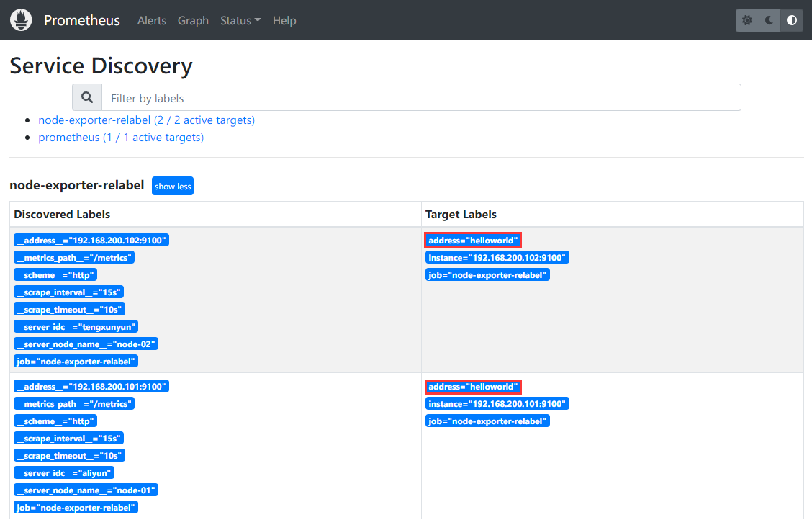Image resolution: width=812 pixels, height=525 pixels.
Task: Open the Help page
Action: click(x=284, y=21)
